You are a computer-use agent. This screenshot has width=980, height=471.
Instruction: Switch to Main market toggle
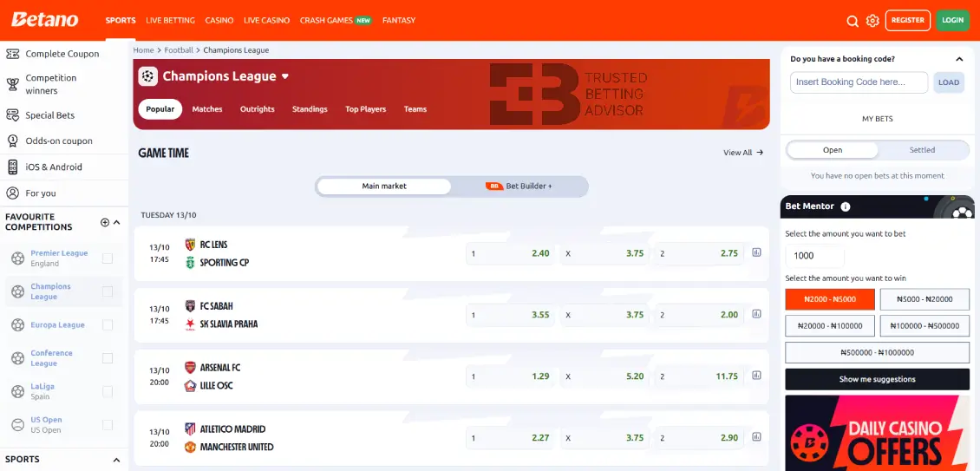click(x=383, y=186)
